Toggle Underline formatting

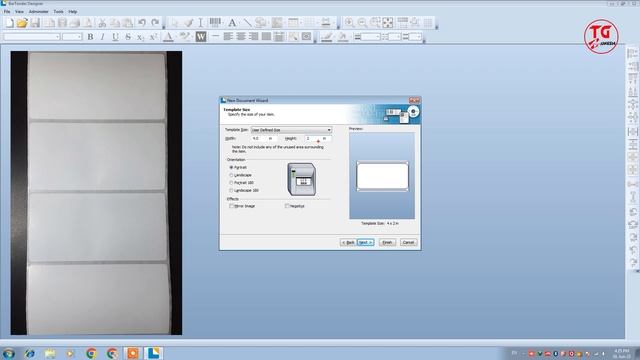tap(115, 37)
